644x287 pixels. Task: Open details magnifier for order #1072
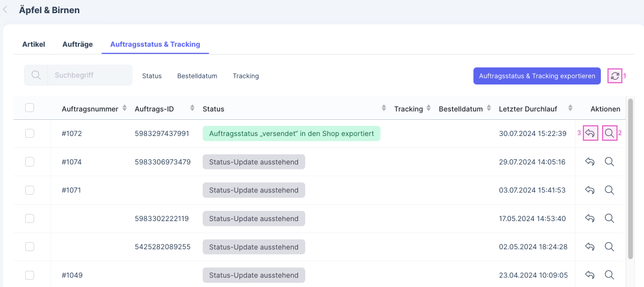[609, 134]
